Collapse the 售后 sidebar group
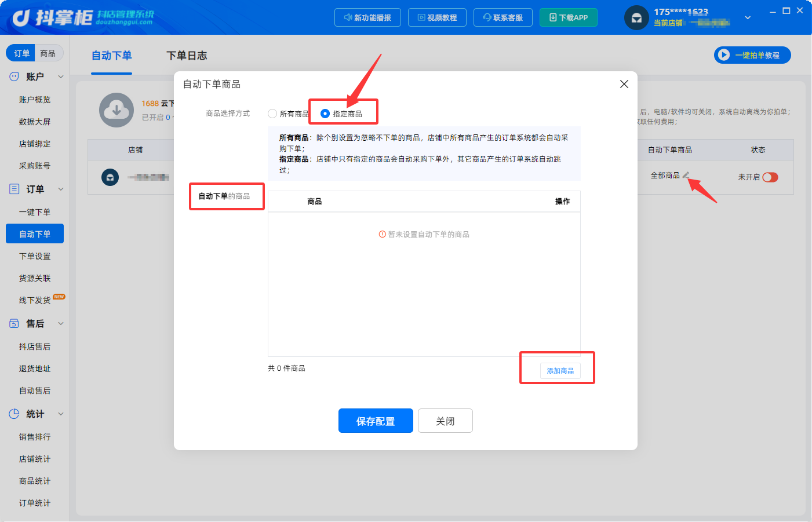The width and height of the screenshot is (812, 522). tap(61, 323)
